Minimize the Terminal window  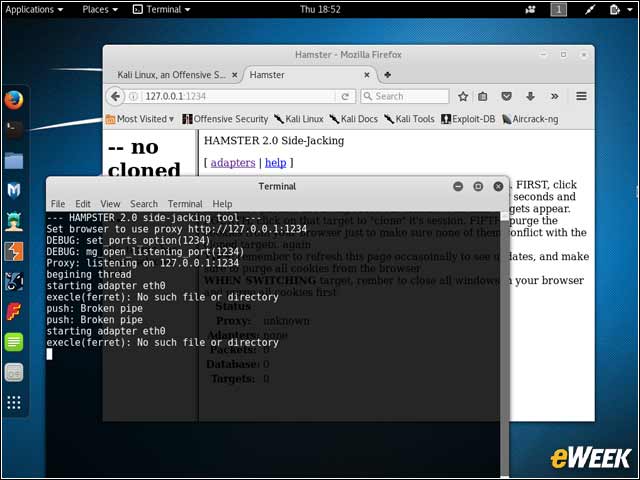click(458, 187)
